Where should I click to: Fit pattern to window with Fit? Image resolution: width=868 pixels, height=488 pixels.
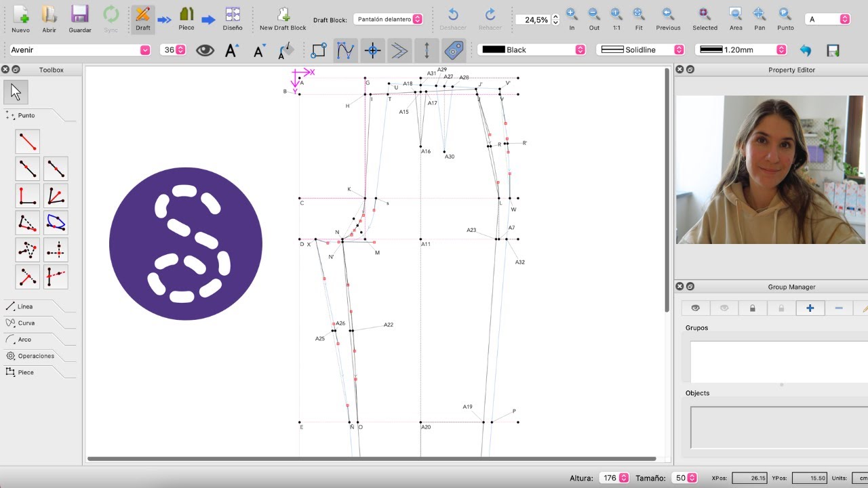639,19
